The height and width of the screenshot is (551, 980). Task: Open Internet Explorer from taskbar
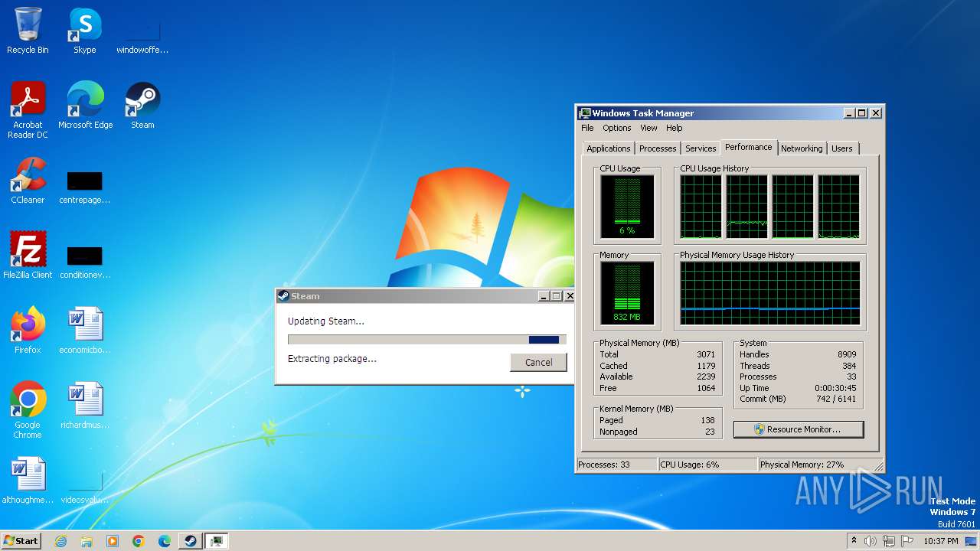pyautogui.click(x=60, y=541)
